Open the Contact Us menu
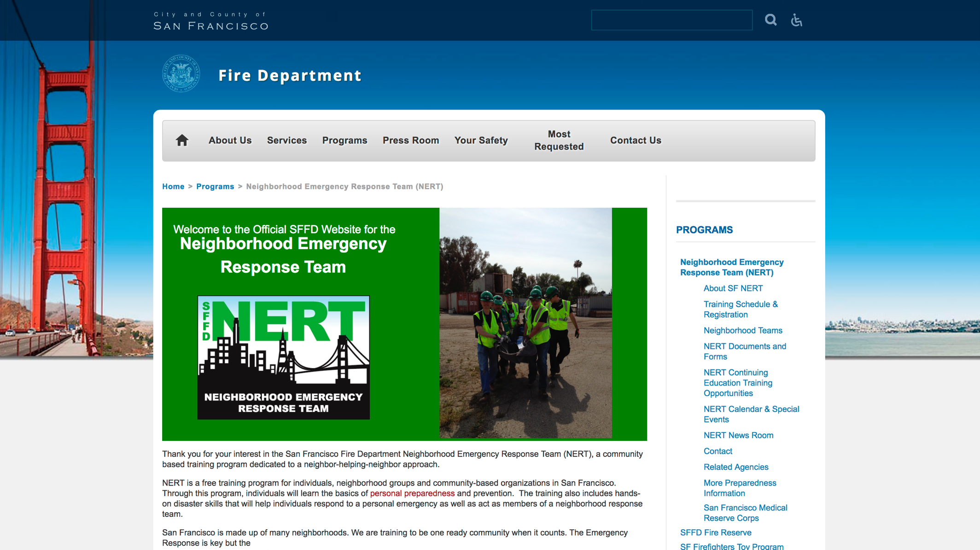 (x=636, y=140)
